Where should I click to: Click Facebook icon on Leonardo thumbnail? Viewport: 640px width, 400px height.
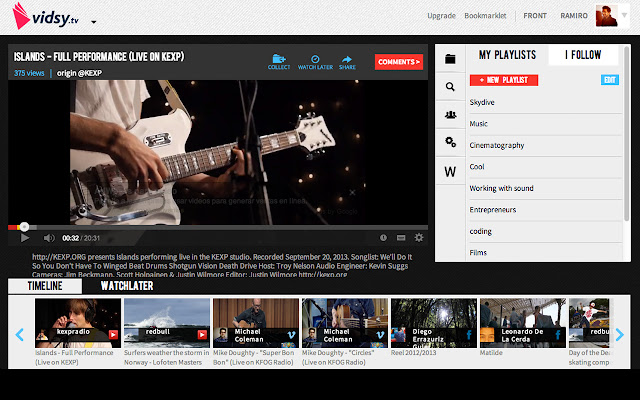tap(558, 335)
